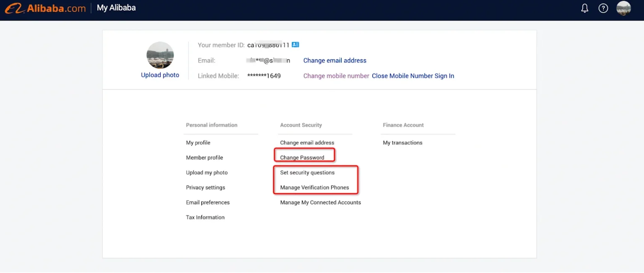644x273 pixels.
Task: Select My profile from Personal information
Action: (x=198, y=142)
